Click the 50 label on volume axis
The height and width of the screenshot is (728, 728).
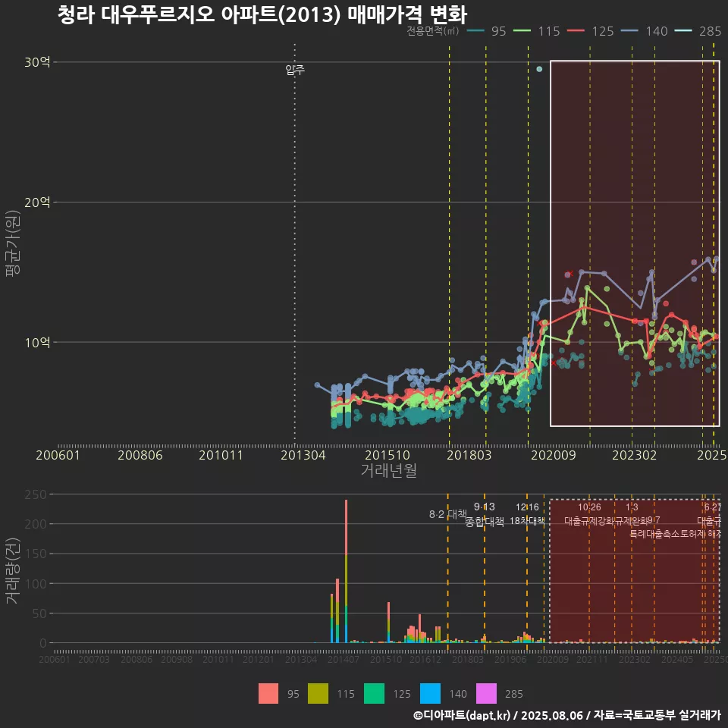tap(39, 613)
